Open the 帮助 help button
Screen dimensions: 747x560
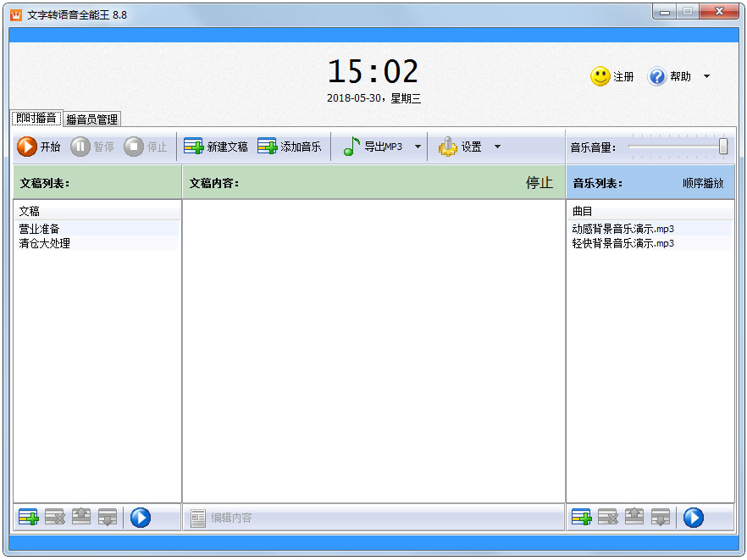tap(669, 76)
